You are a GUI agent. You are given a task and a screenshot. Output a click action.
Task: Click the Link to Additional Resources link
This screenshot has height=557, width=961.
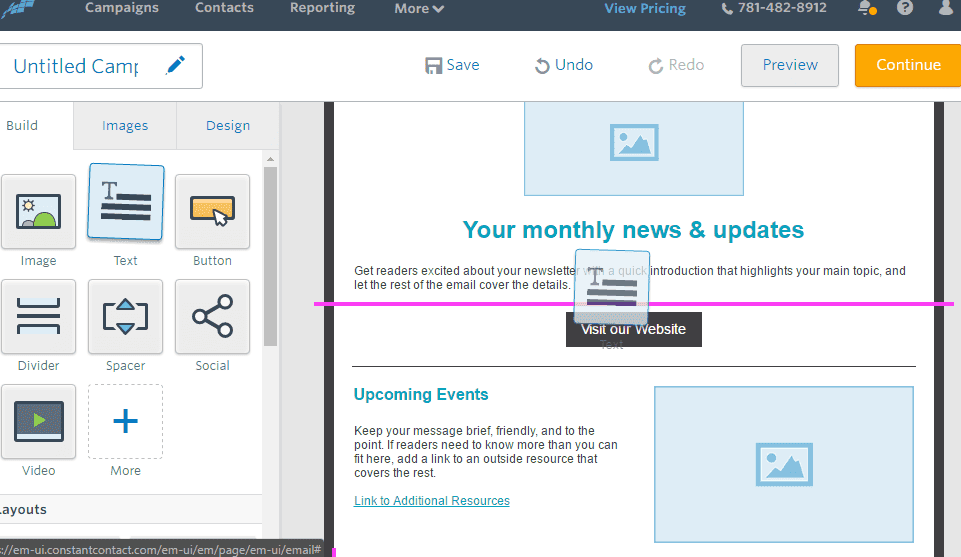[431, 501]
